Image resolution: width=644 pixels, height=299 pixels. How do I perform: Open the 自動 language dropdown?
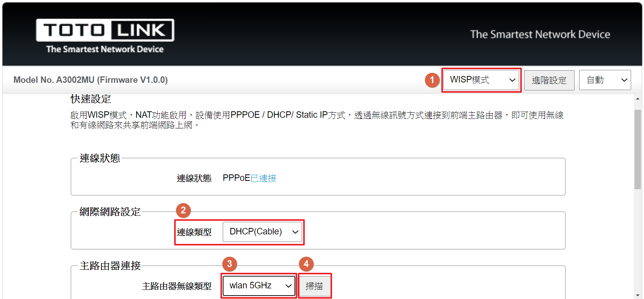605,80
